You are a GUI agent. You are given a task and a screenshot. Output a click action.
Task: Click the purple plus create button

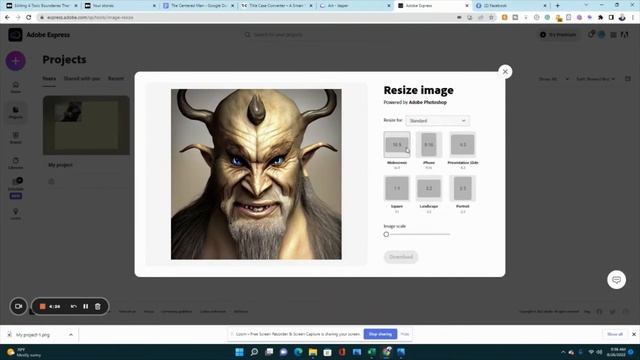coord(16,61)
